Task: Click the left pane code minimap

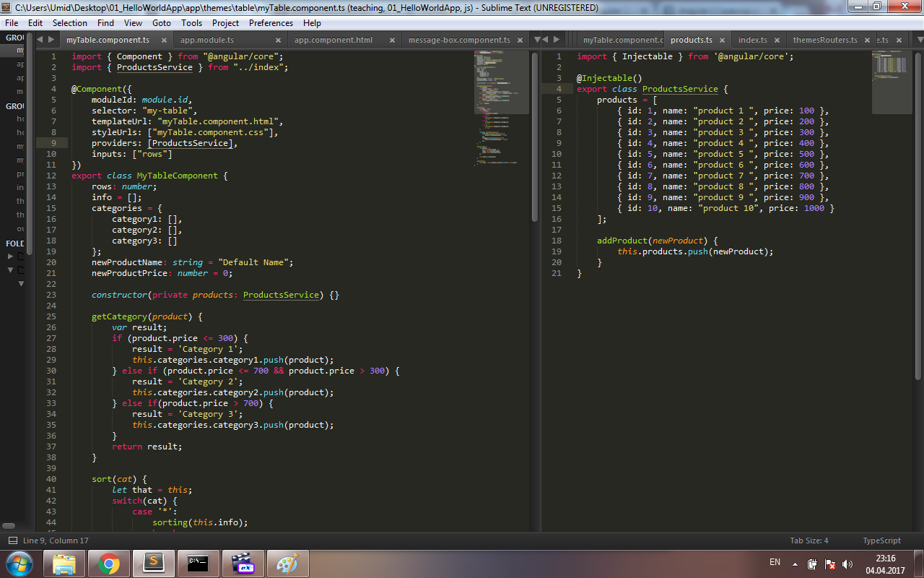Action: [502, 108]
